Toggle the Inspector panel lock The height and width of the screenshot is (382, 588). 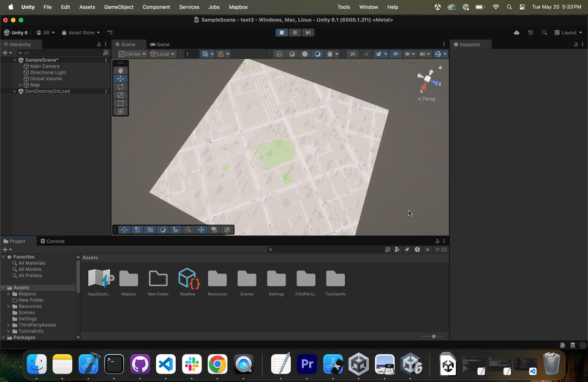click(575, 44)
